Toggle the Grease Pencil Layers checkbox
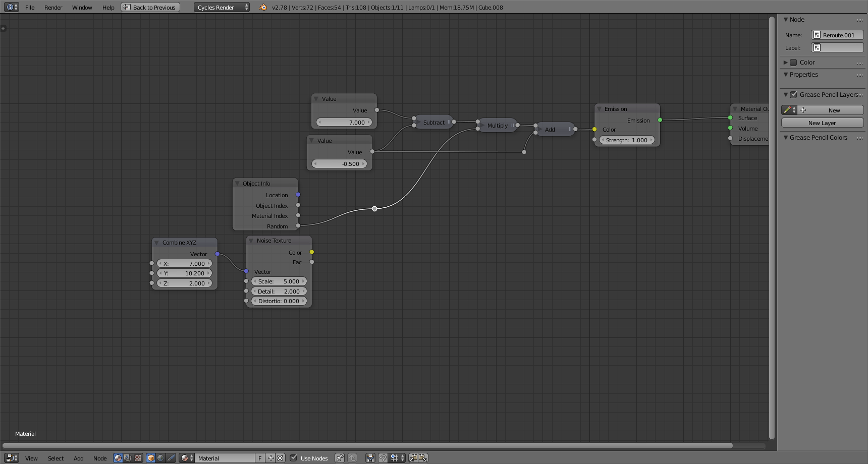868x464 pixels. click(794, 94)
